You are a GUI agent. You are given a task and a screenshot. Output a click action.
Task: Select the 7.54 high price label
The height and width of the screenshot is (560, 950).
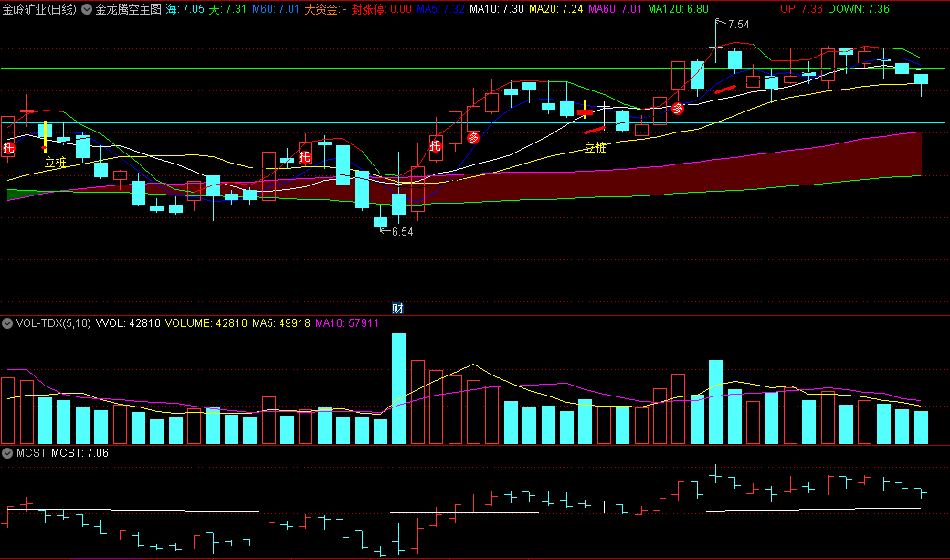pos(738,25)
